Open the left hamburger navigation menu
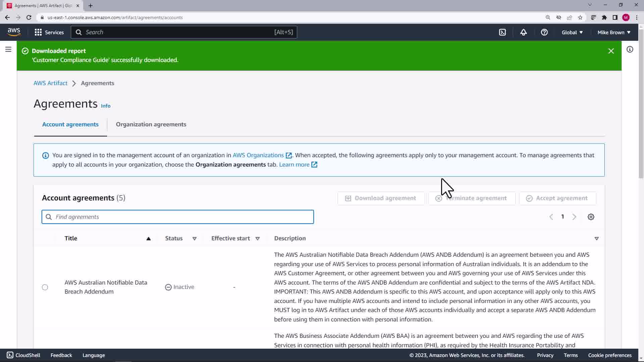This screenshot has width=644, height=362. tap(8, 50)
